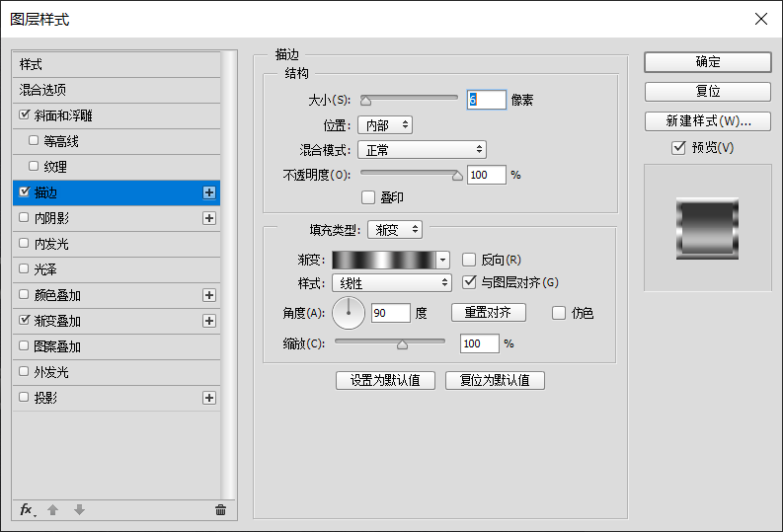Click the 设置为默认值 button
Image resolution: width=783 pixels, height=532 pixels.
(385, 380)
